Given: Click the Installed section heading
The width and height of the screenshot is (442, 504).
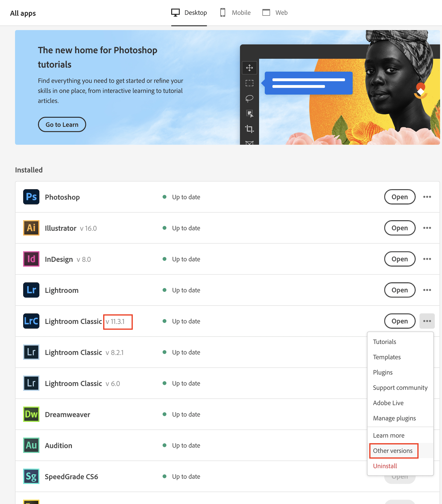Looking at the screenshot, I should (29, 170).
